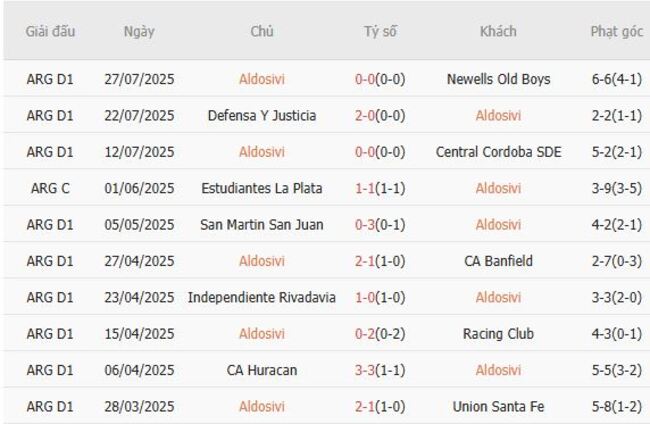This screenshot has width=650, height=424.
Task: Click the 2-0(0-0) score on 22/07/2025
Action: click(380, 116)
